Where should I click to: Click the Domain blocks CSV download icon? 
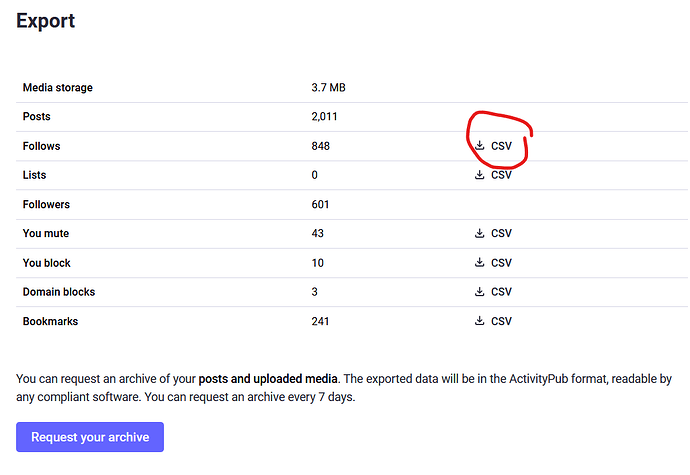click(480, 292)
